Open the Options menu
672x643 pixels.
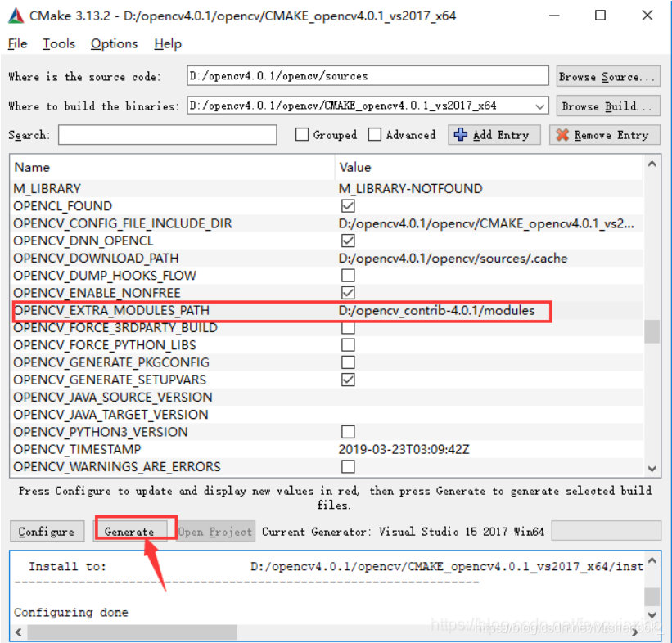(x=114, y=43)
